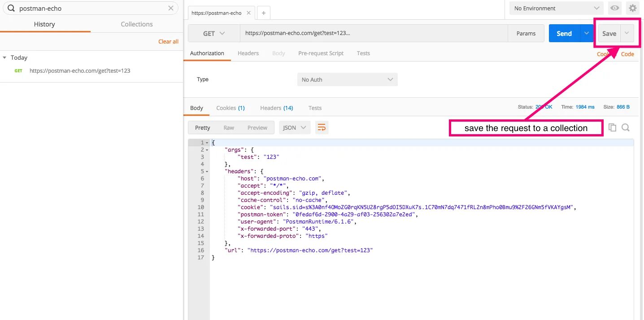Image resolution: width=644 pixels, height=320 pixels.
Task: Open the Params editor
Action: pos(526,33)
